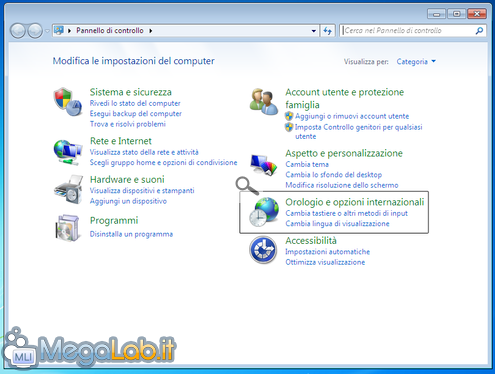Open Accessibilità category heading
The height and width of the screenshot is (374, 495).
pos(311,241)
